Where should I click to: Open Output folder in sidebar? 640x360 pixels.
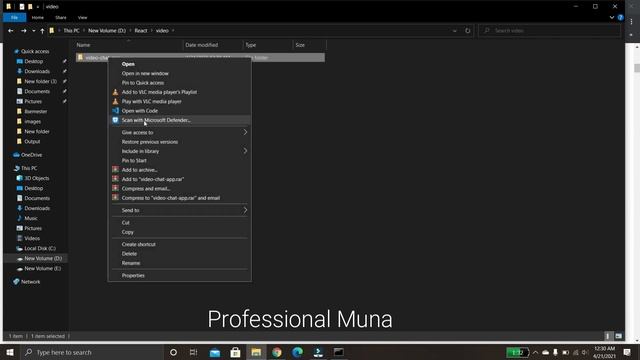click(x=32, y=142)
